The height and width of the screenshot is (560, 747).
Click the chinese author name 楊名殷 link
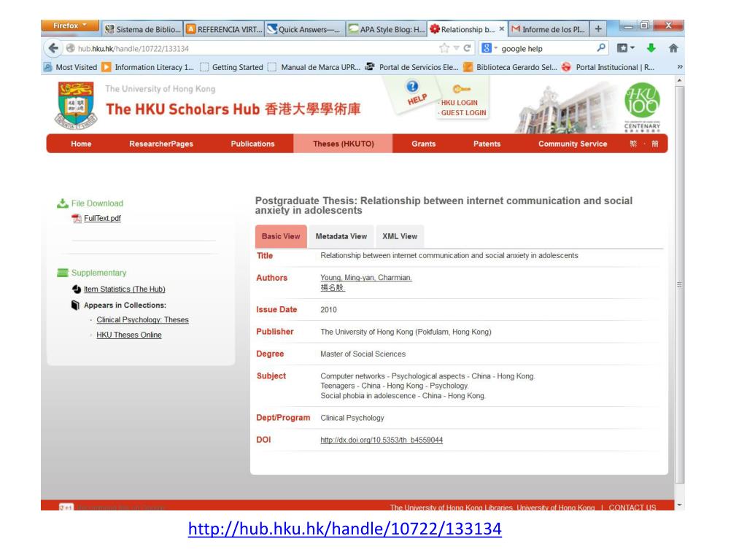pyautogui.click(x=333, y=287)
